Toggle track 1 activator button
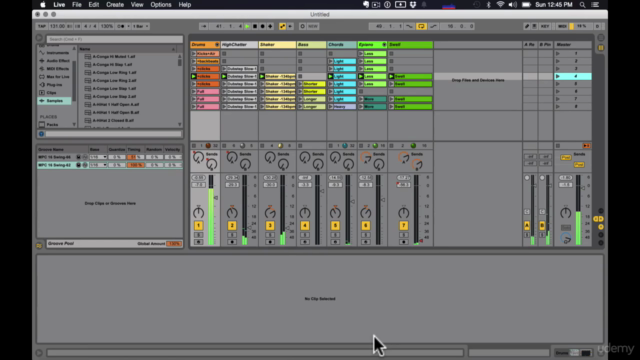 point(198,226)
